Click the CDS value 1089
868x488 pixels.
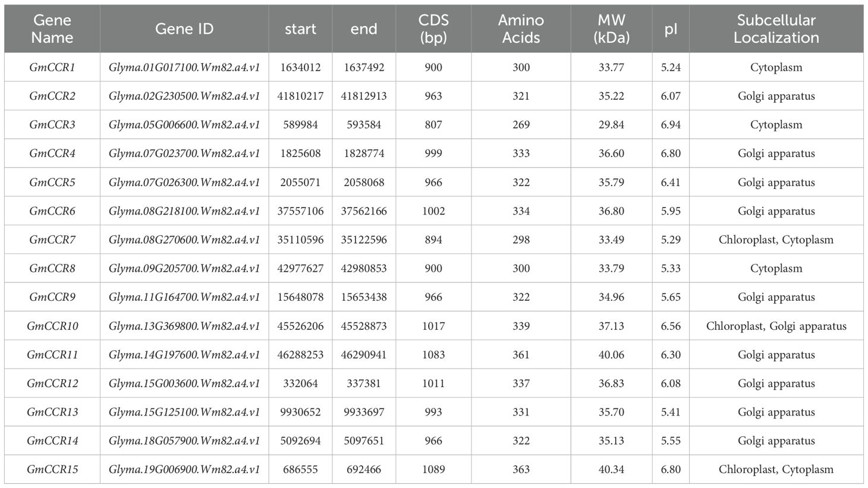click(x=433, y=470)
